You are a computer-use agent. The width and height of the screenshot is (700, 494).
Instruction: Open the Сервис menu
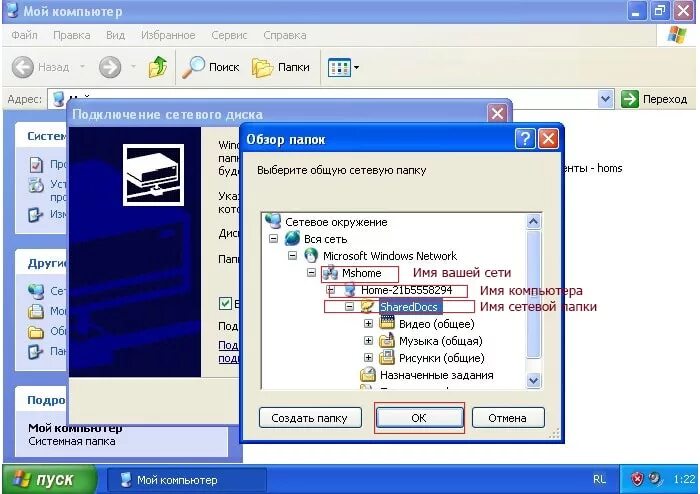click(x=229, y=35)
